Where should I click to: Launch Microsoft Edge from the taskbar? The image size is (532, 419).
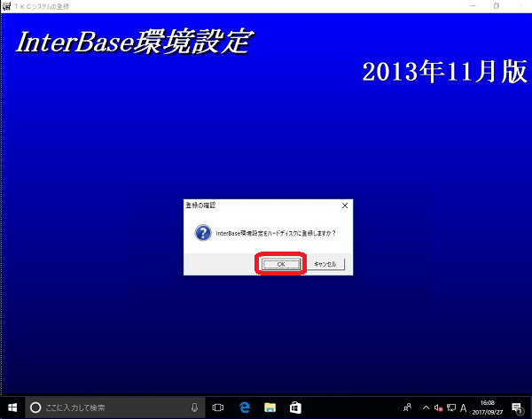245,407
